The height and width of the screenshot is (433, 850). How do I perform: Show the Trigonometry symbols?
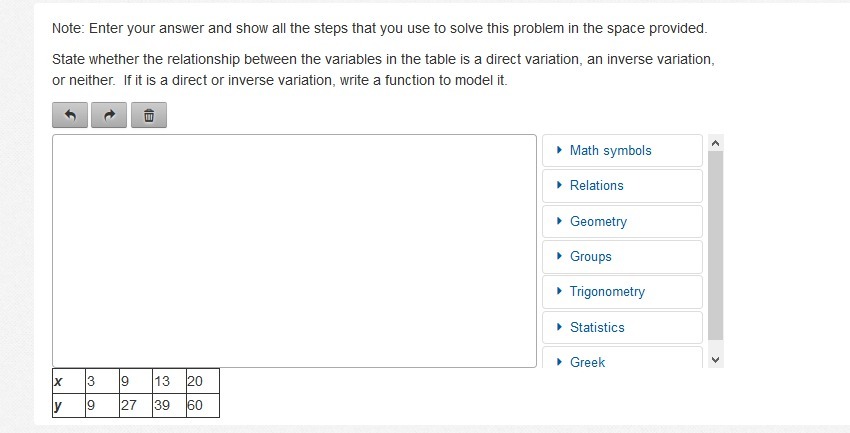click(x=622, y=292)
